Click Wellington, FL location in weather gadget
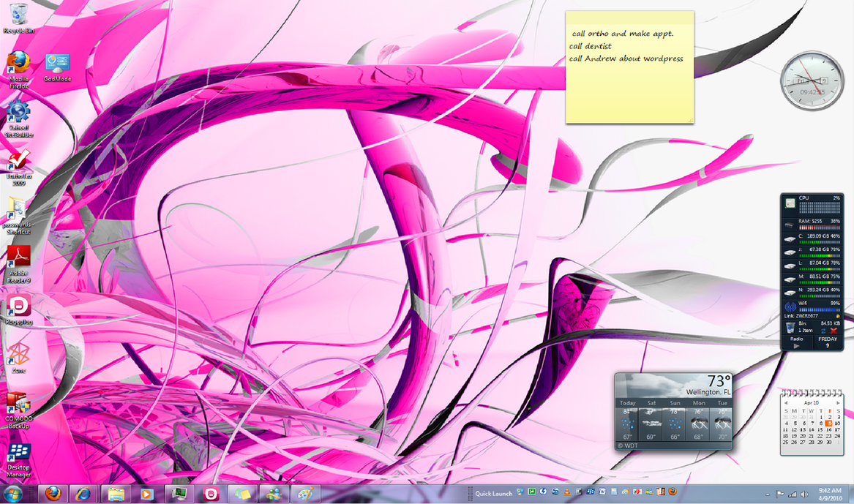The height and width of the screenshot is (504, 854). pos(705,393)
